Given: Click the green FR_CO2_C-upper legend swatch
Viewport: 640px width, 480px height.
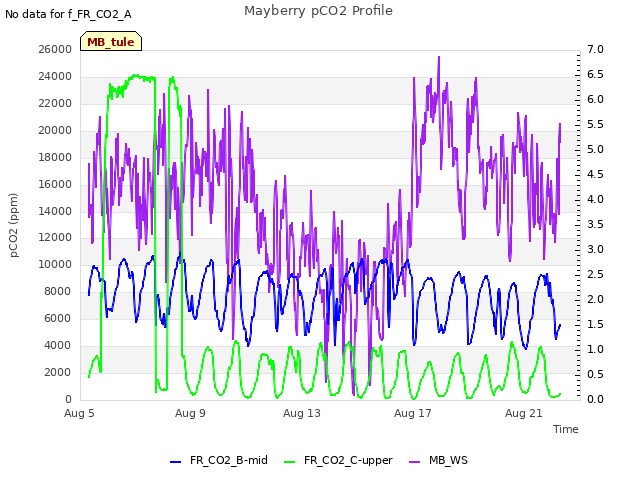Looking at the screenshot, I should coord(289,462).
